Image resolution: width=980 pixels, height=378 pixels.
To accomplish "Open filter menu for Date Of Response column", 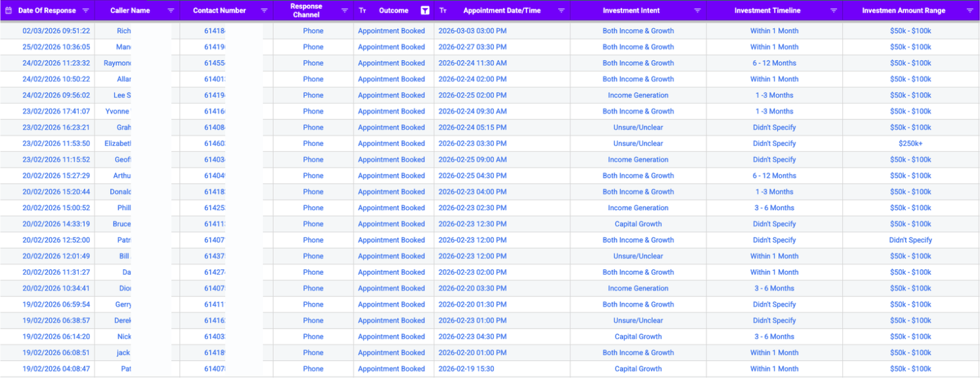I will (x=86, y=11).
